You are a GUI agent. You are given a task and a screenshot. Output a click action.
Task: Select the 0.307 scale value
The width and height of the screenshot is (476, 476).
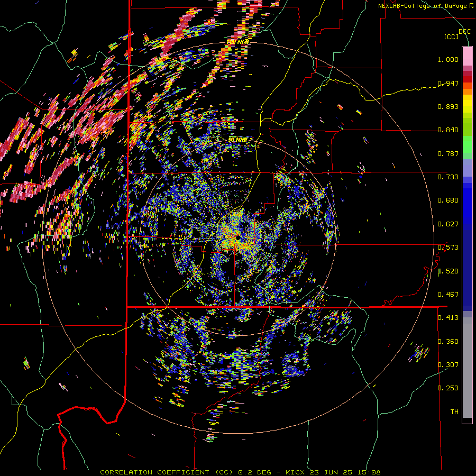pos(448,364)
